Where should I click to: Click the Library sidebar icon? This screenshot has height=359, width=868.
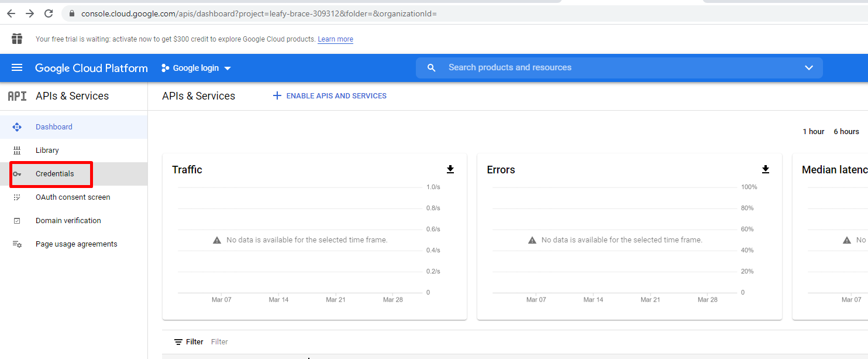(x=17, y=151)
